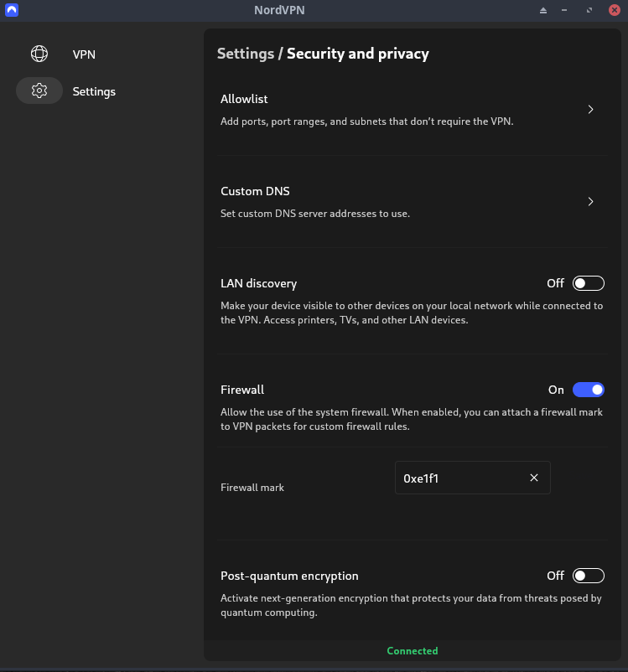The height and width of the screenshot is (672, 628).
Task: Click the NordVPN logo in title bar
Action: click(12, 10)
